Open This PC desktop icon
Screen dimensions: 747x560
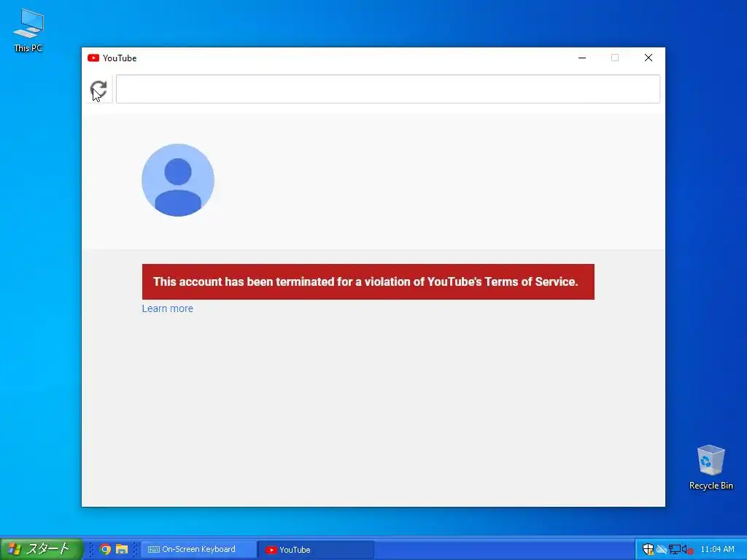28,31
